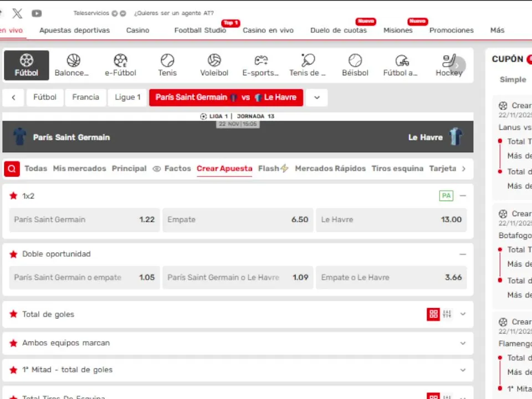Go to Casino en vivo
Viewport: 532px width, 399px height.
click(268, 30)
